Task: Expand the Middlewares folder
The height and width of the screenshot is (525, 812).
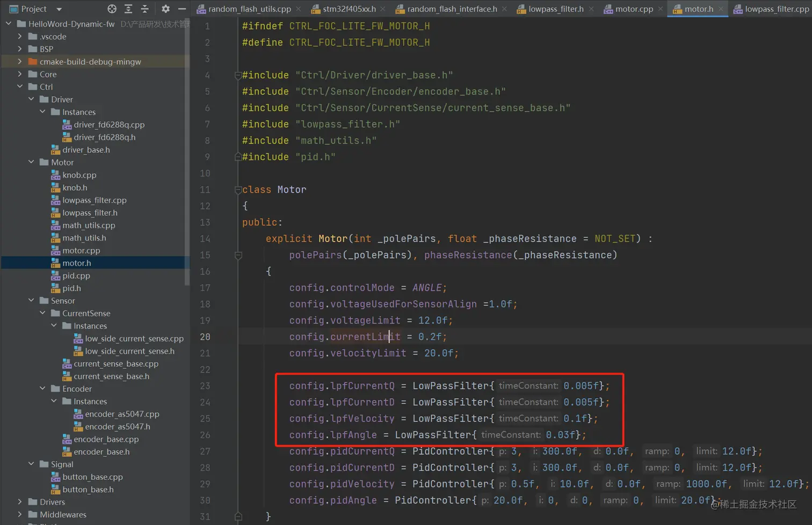Action: click(x=20, y=514)
